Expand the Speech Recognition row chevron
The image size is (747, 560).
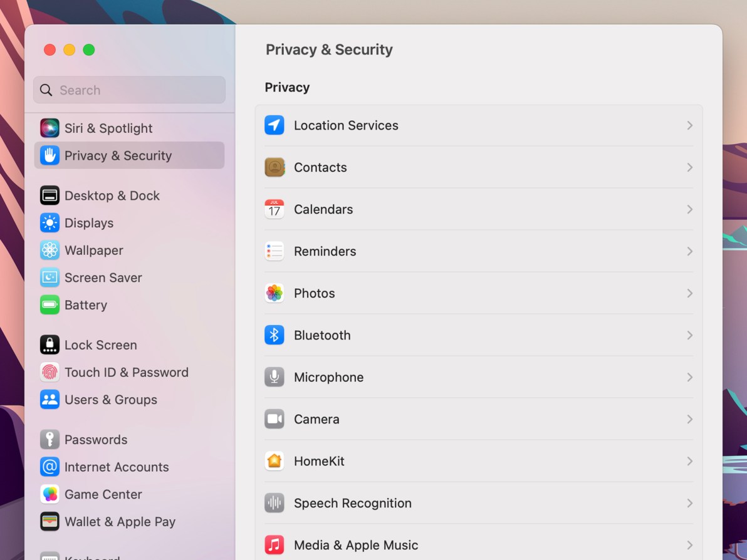689,503
